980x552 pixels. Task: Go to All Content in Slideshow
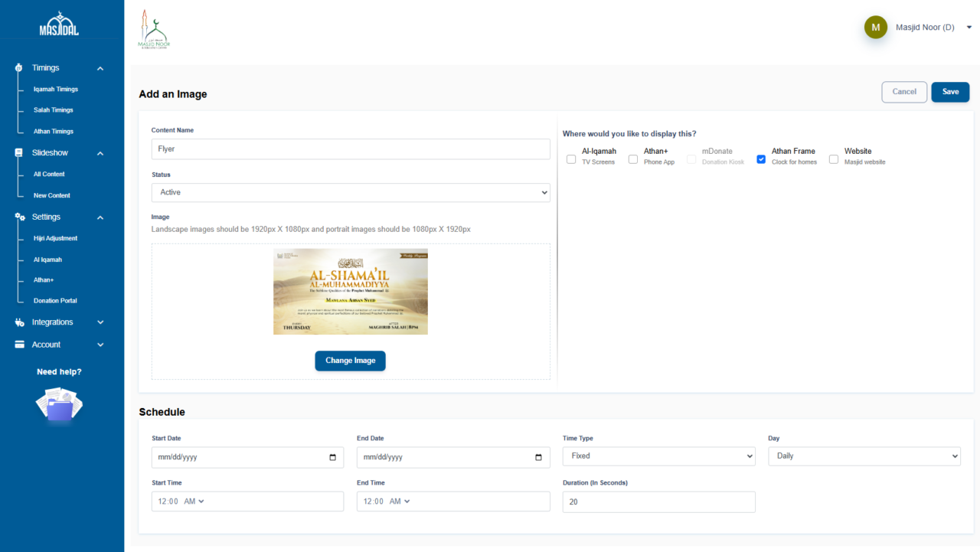[x=49, y=175]
